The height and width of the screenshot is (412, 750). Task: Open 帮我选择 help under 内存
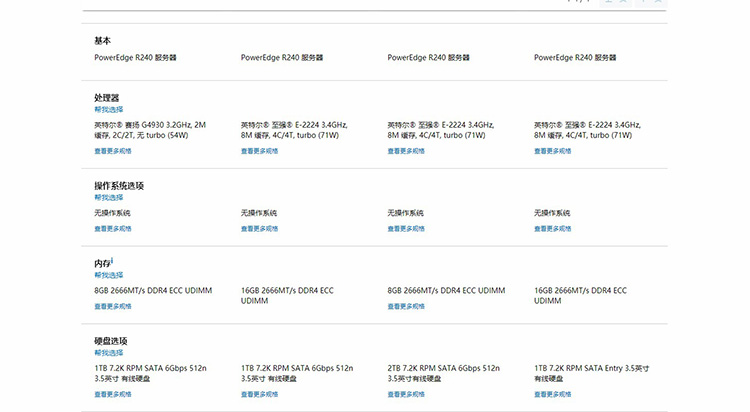click(109, 275)
